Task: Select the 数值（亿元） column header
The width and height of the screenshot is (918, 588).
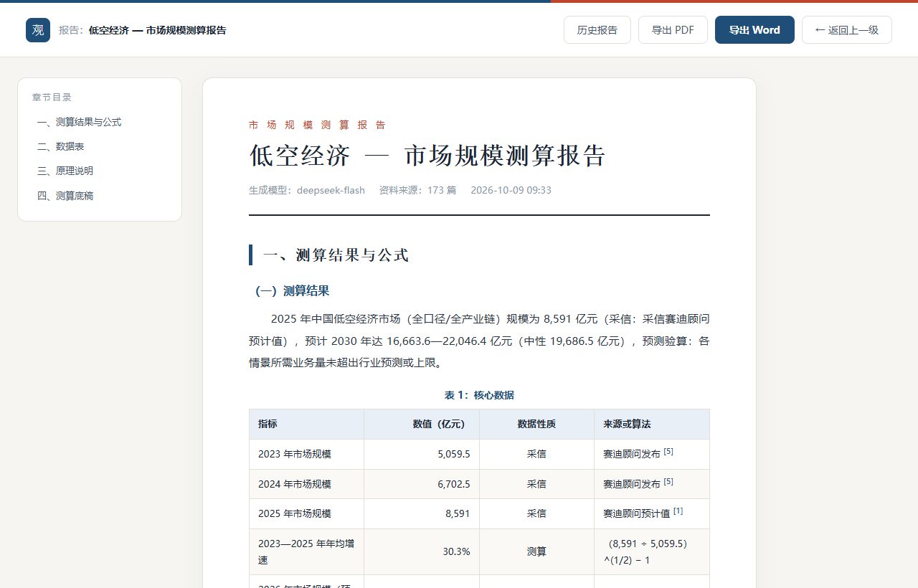Action: click(x=422, y=424)
